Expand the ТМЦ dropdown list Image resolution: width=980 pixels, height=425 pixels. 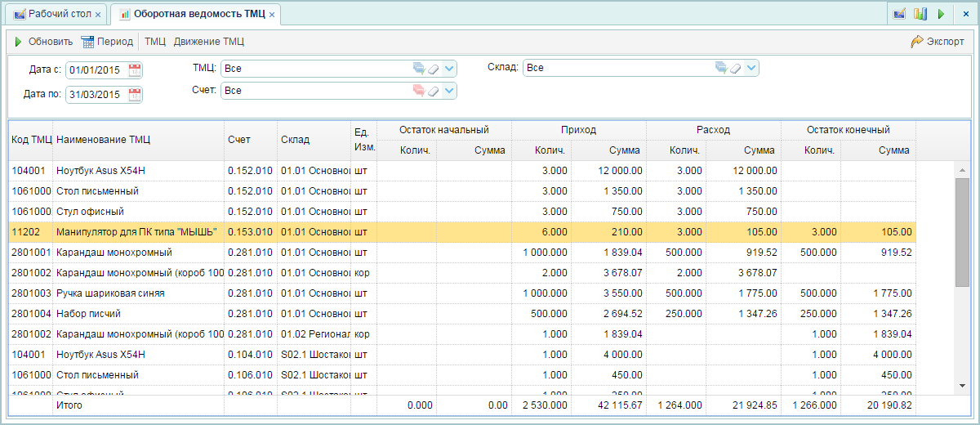point(449,69)
